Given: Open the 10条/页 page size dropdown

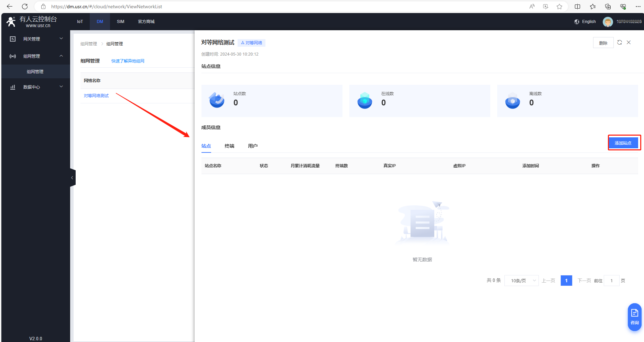Looking at the screenshot, I should click(x=521, y=281).
